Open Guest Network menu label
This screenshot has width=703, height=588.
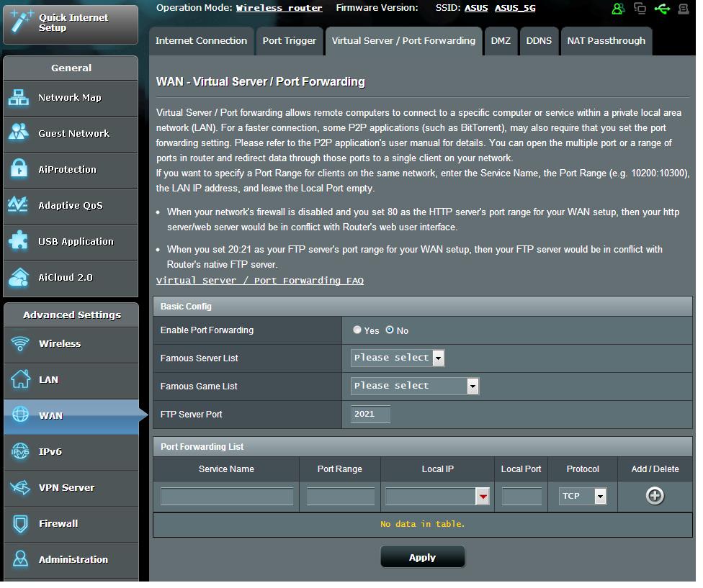point(74,135)
